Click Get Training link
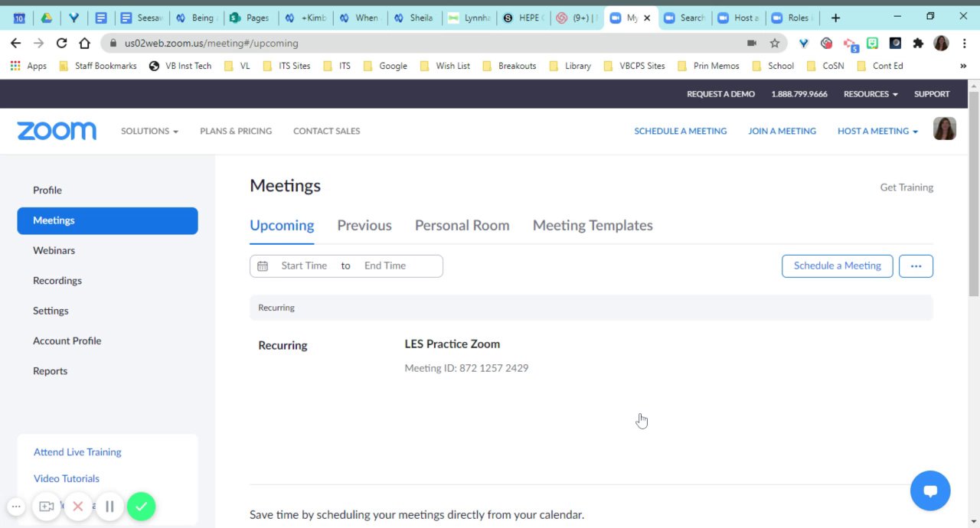 (x=906, y=187)
